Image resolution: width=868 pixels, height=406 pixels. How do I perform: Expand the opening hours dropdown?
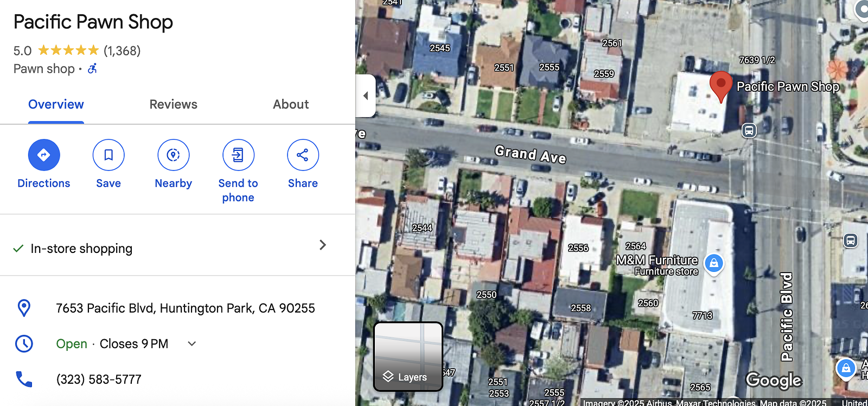pos(192,344)
